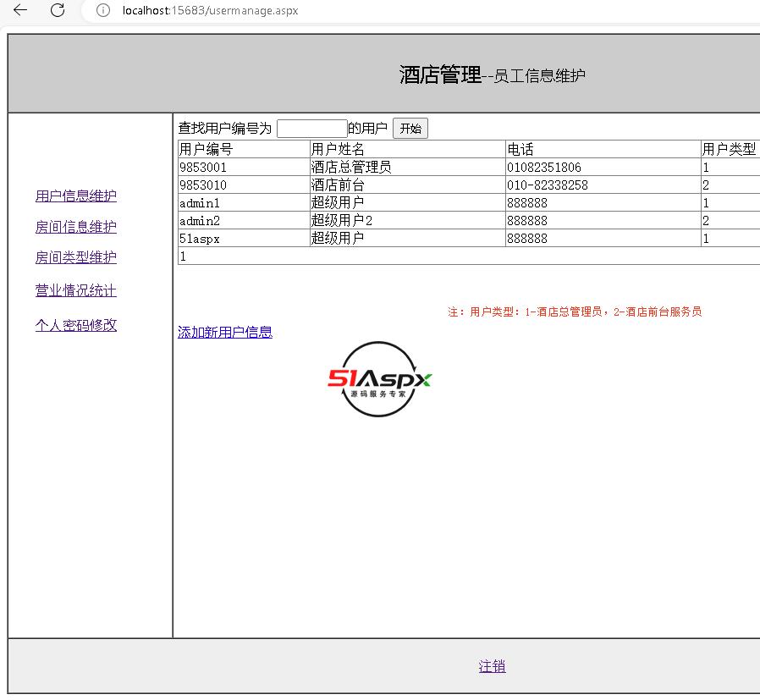Select the admin2 user ID cell
This screenshot has height=700, width=760.
click(x=200, y=221)
